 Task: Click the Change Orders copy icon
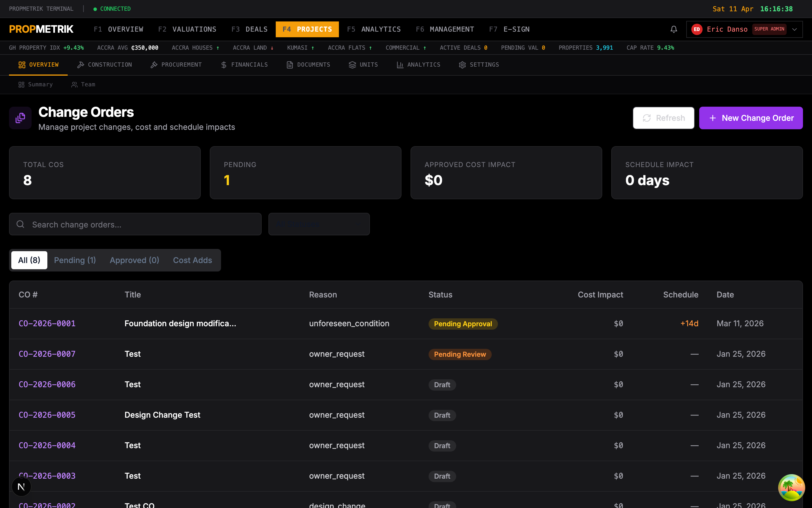[x=21, y=118]
